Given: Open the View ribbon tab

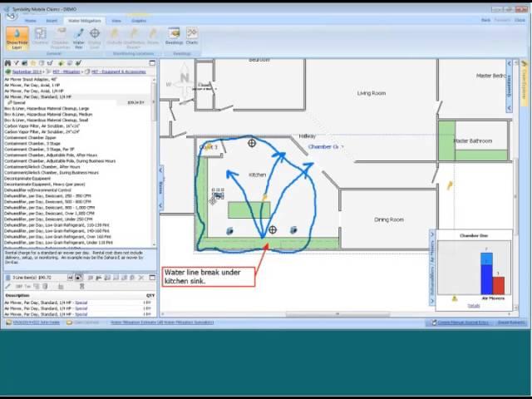Looking at the screenshot, I should (x=116, y=21).
